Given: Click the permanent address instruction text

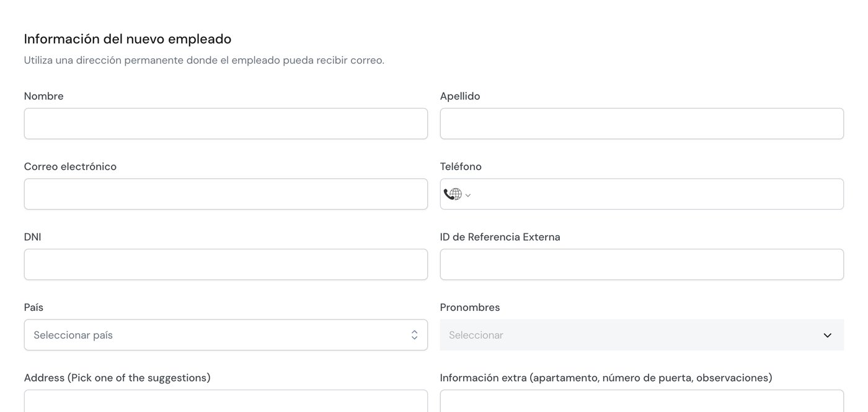Looking at the screenshot, I should coord(204,60).
